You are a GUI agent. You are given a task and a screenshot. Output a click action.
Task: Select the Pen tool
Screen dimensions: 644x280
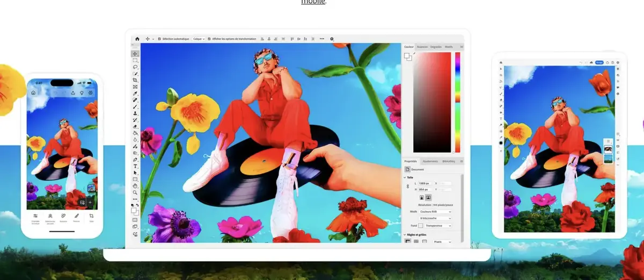[135, 160]
